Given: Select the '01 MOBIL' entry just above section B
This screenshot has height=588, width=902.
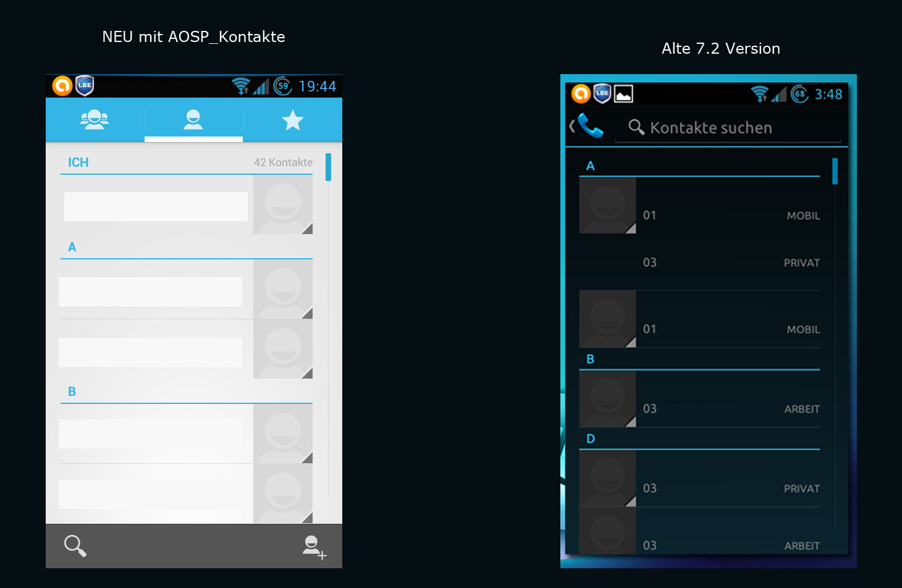Looking at the screenshot, I should click(x=731, y=329).
